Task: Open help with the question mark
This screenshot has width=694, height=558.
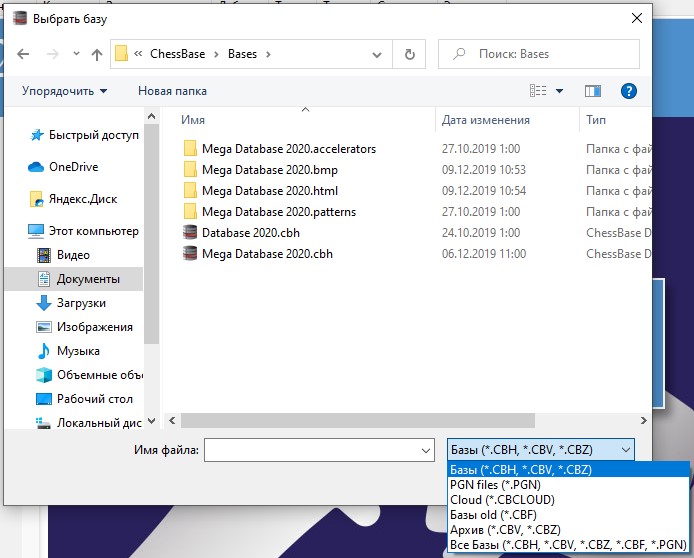Action: 628,91
